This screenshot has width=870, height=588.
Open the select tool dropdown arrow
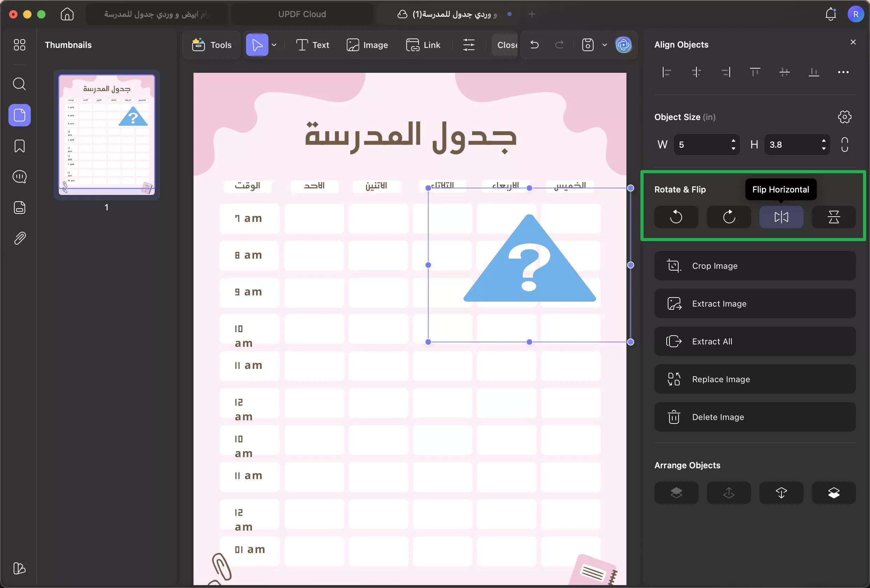click(274, 45)
